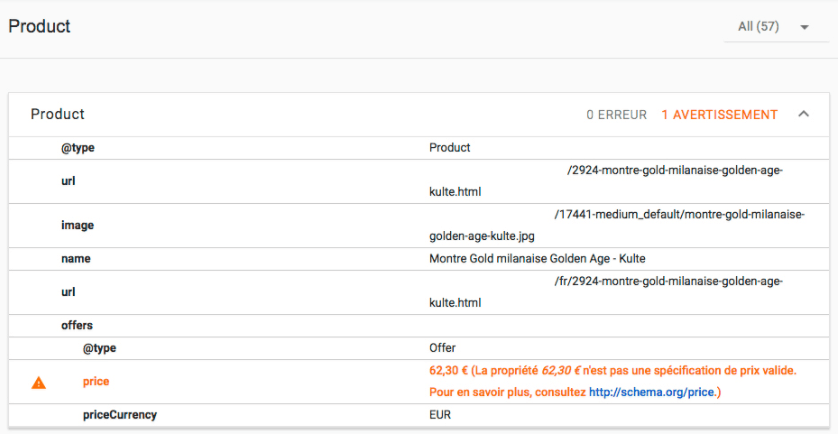Click the Product card title
The image size is (838, 434).
point(58,114)
